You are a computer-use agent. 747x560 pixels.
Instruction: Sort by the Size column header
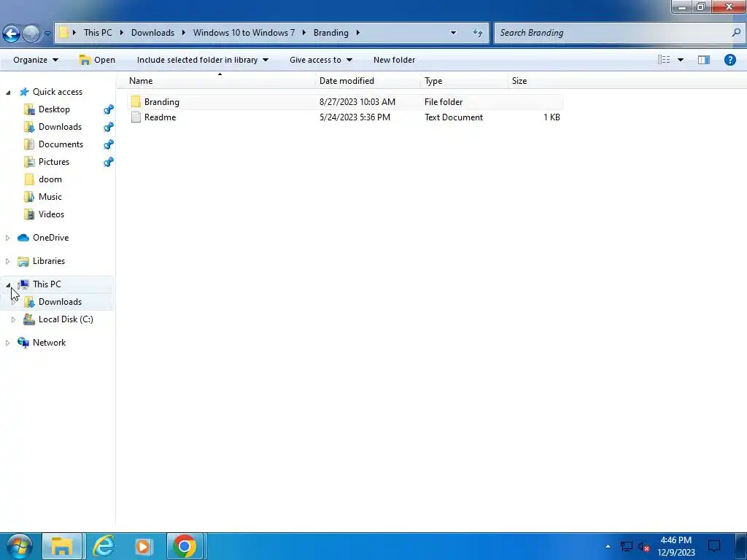point(519,80)
